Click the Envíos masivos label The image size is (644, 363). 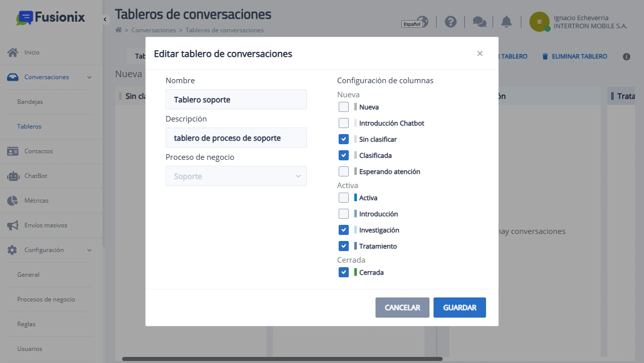(x=45, y=225)
